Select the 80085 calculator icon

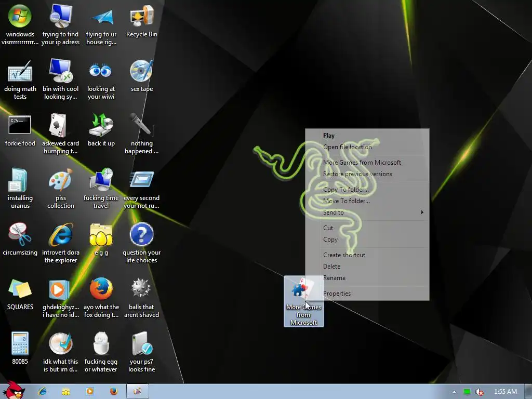[x=20, y=349]
